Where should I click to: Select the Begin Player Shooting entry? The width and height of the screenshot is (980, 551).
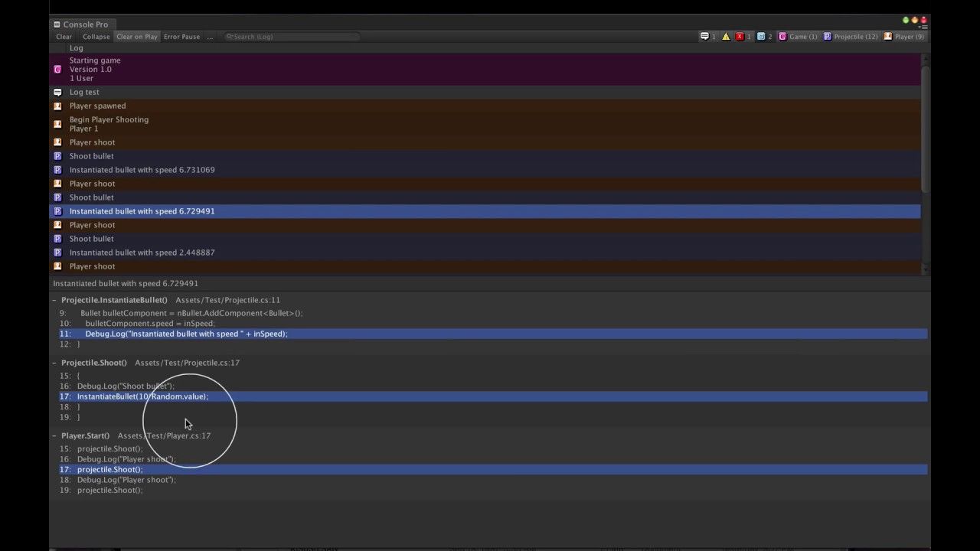(x=485, y=124)
